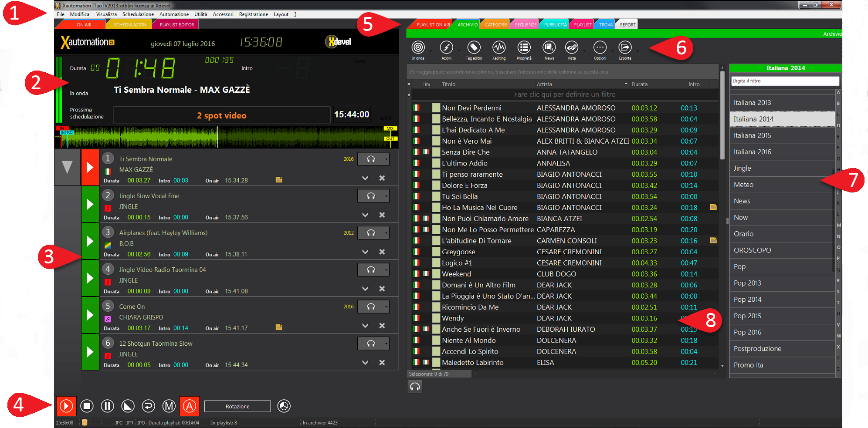Expand Come On item details chevron
The width and height of the screenshot is (868, 428).
pyautogui.click(x=365, y=326)
